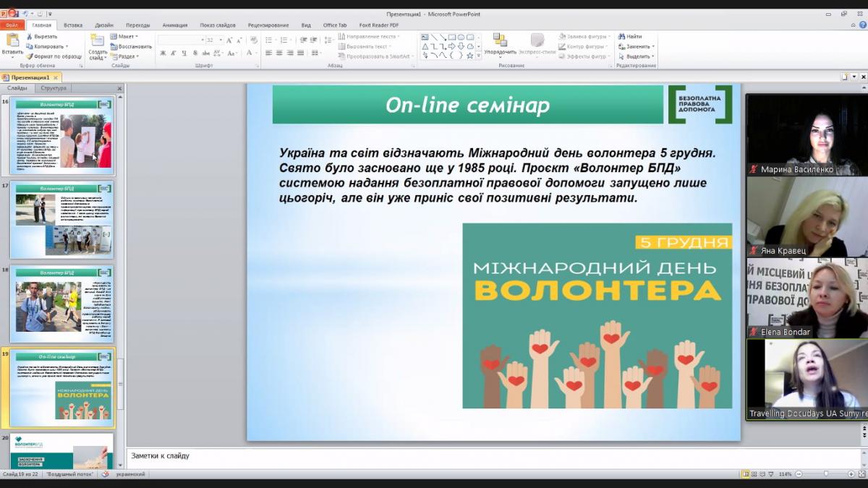Image resolution: width=868 pixels, height=488 pixels.
Task: Select the star shape in shapes gallery
Action: (x=469, y=55)
